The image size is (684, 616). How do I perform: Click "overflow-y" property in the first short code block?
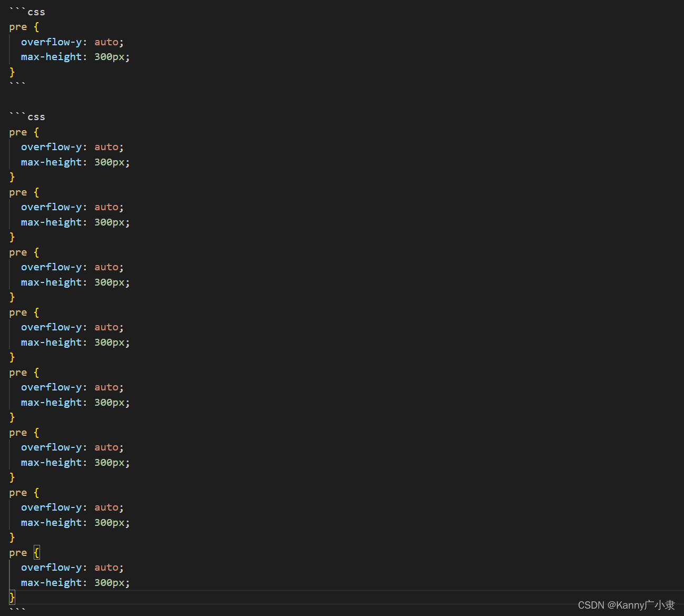[x=51, y=42]
